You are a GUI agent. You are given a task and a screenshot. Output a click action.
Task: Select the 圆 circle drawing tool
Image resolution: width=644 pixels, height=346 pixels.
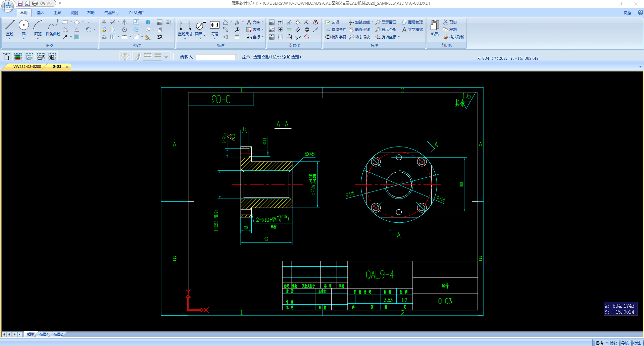coord(23,28)
